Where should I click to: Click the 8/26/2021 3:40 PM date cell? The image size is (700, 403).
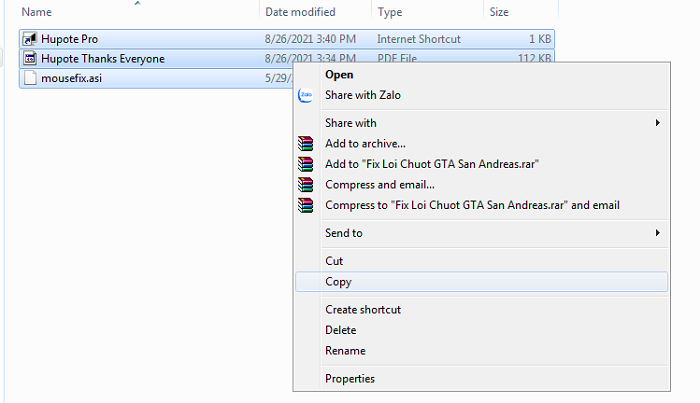click(310, 39)
